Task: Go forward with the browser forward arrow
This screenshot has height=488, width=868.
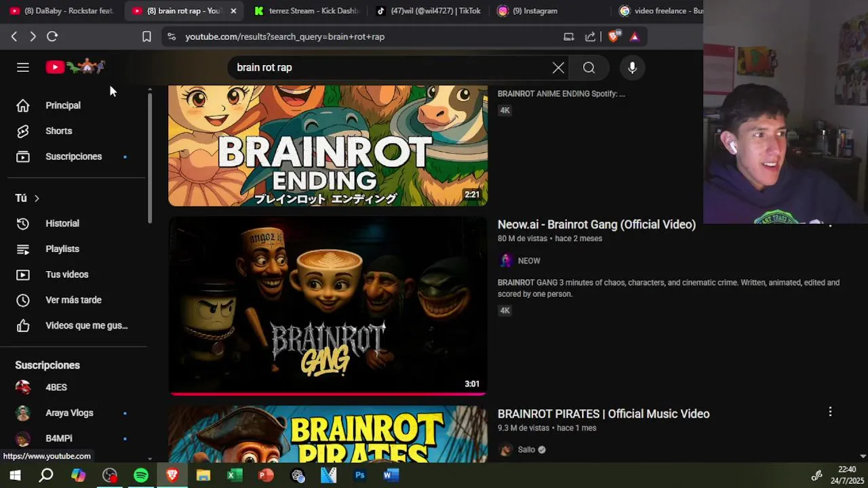Action: pos(33,37)
